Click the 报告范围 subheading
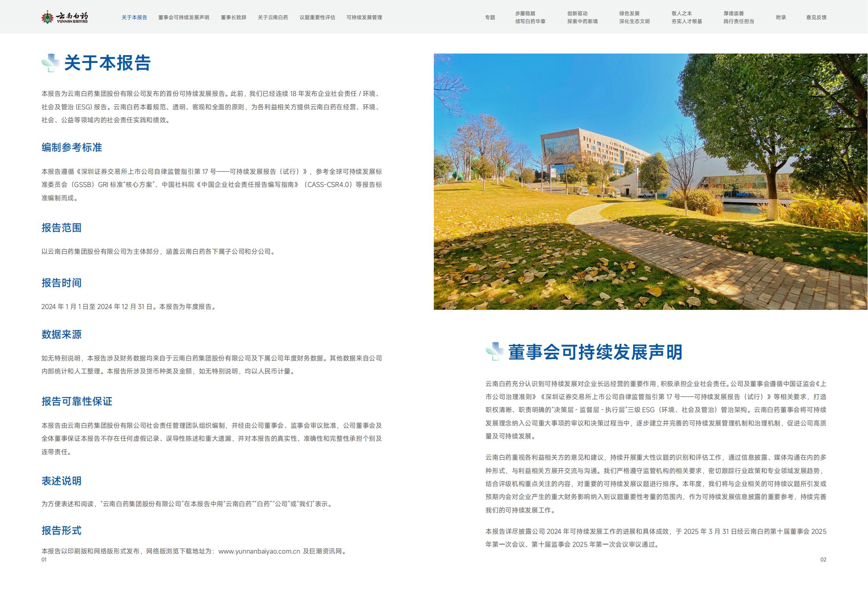This screenshot has width=868, height=589. click(61, 228)
